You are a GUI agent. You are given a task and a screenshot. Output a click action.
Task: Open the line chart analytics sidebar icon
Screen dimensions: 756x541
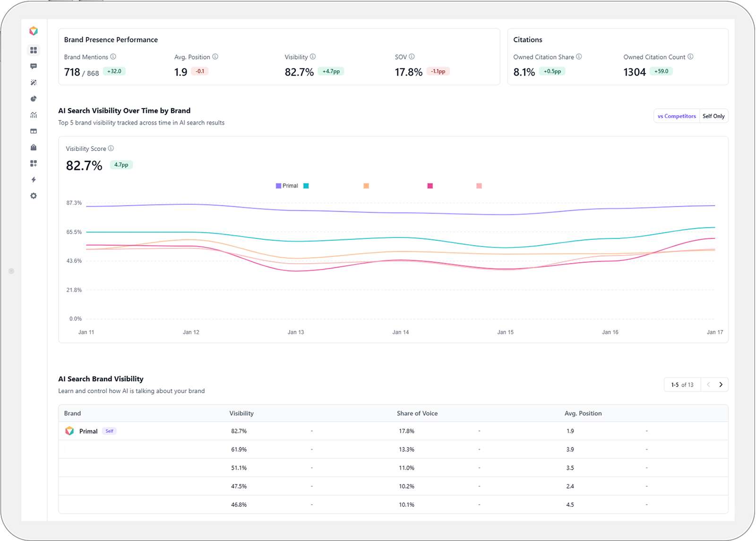pyautogui.click(x=34, y=115)
